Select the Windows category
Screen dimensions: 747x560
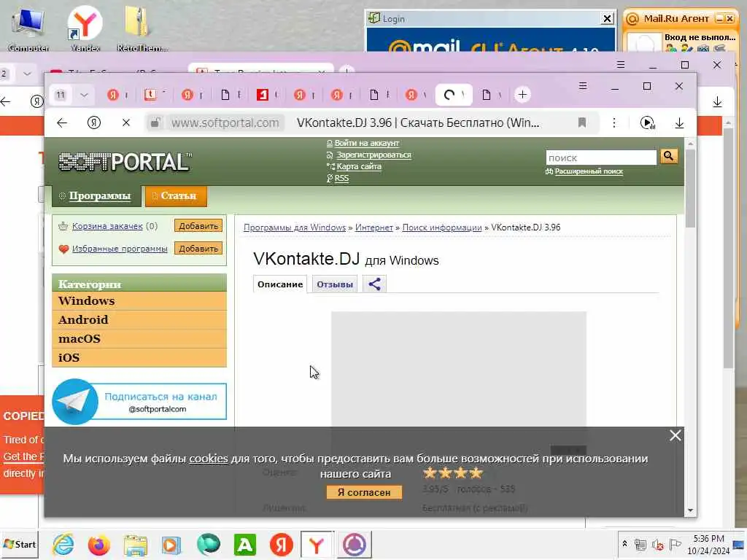139,301
